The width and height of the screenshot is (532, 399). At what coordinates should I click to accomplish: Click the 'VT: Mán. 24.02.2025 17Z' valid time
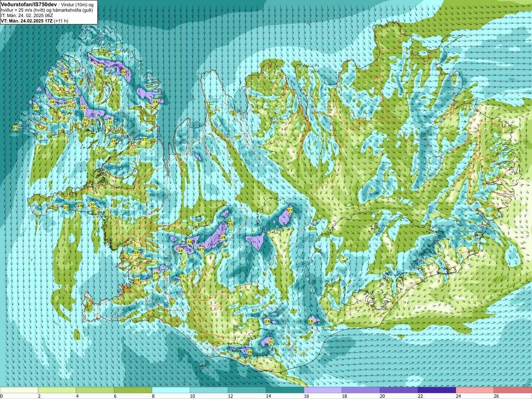pyautogui.click(x=27, y=21)
